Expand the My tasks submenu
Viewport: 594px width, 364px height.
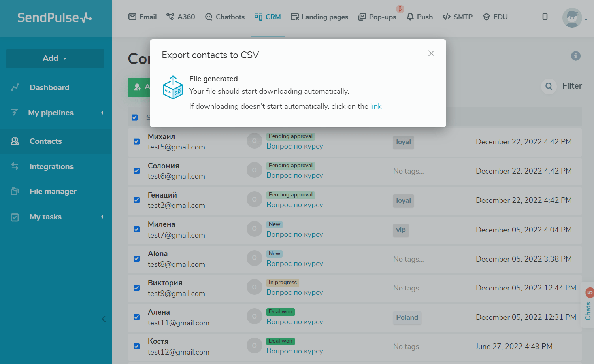[102, 217]
